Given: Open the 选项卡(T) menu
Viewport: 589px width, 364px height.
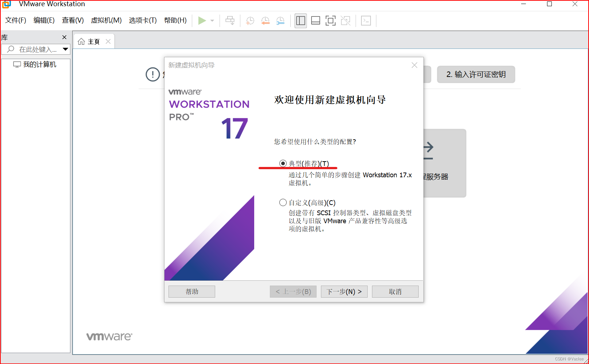Looking at the screenshot, I should pyautogui.click(x=143, y=20).
